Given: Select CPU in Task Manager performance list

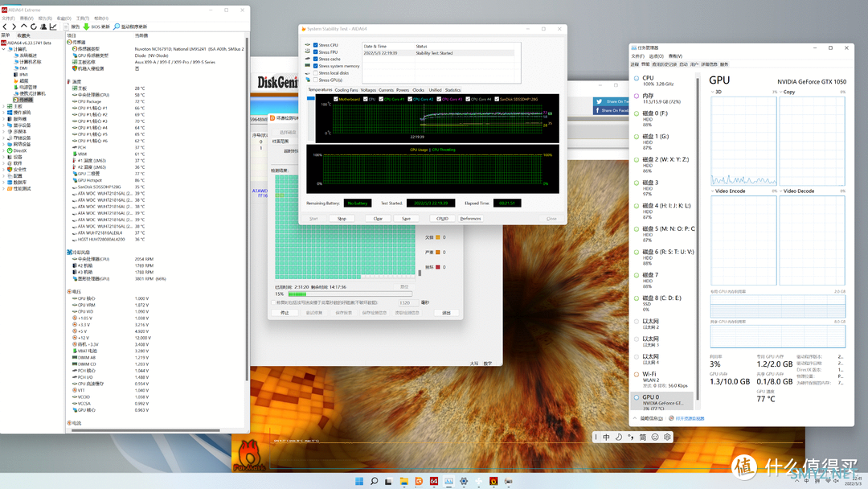Looking at the screenshot, I should pos(663,81).
